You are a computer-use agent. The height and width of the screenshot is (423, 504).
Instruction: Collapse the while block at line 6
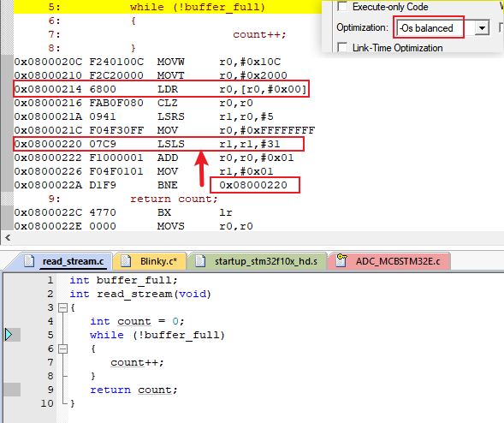62,349
